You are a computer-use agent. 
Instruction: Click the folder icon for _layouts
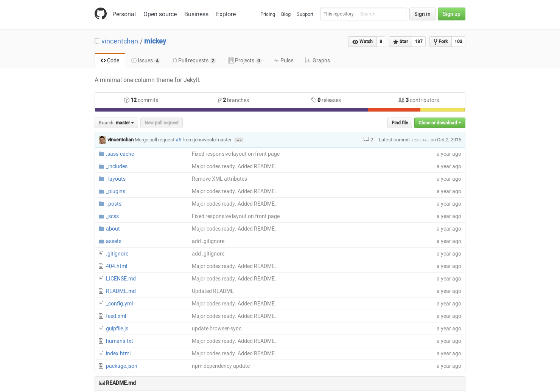(101, 179)
